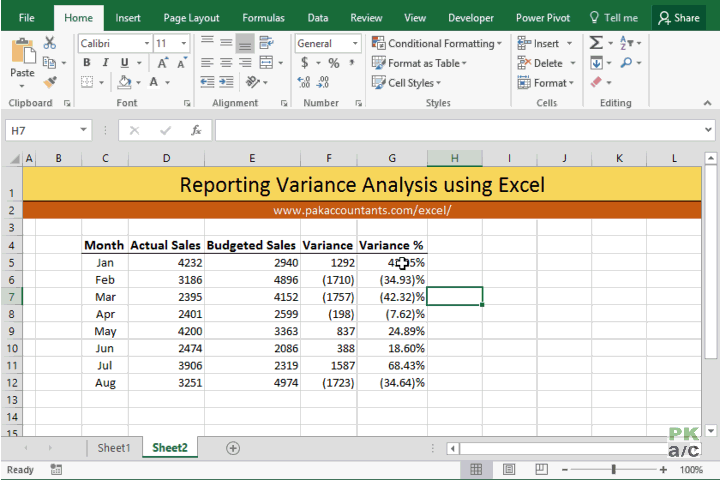Decrease font size with small A
720x480 pixels.
(x=182, y=63)
